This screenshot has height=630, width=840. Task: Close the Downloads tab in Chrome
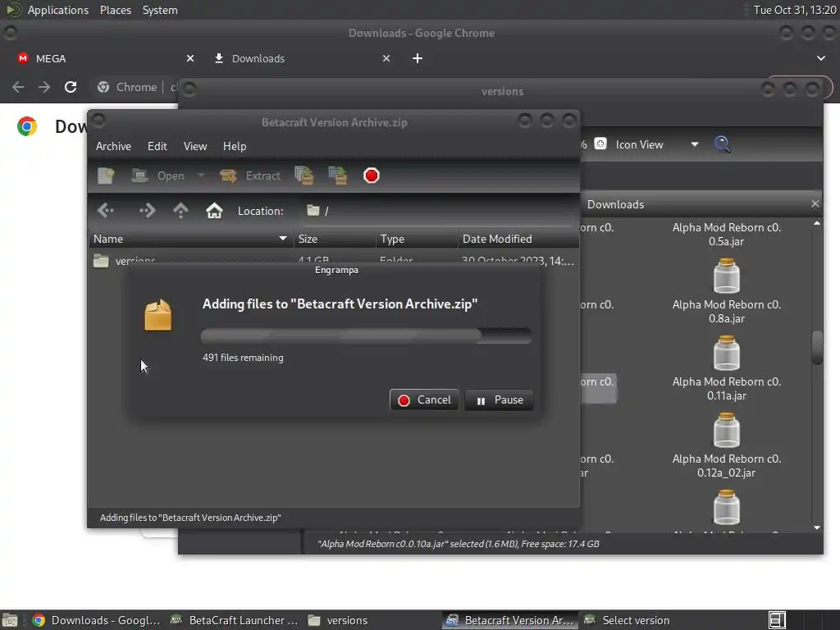386,58
